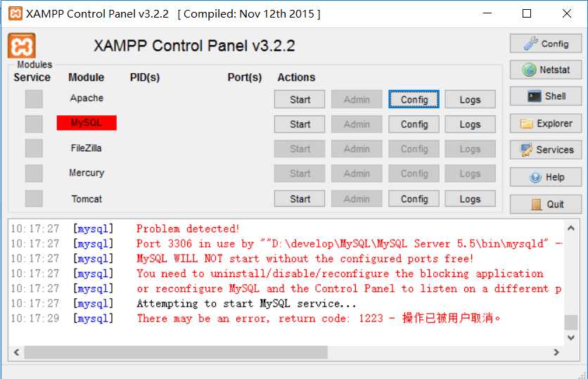This screenshot has height=379, width=588.
Task: Click the Apache module label
Action: [x=87, y=98]
